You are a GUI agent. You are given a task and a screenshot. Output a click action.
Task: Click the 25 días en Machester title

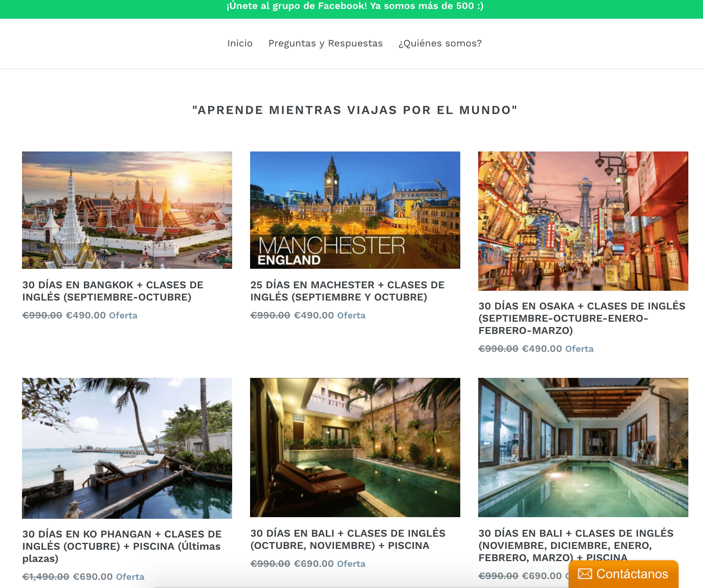347,291
